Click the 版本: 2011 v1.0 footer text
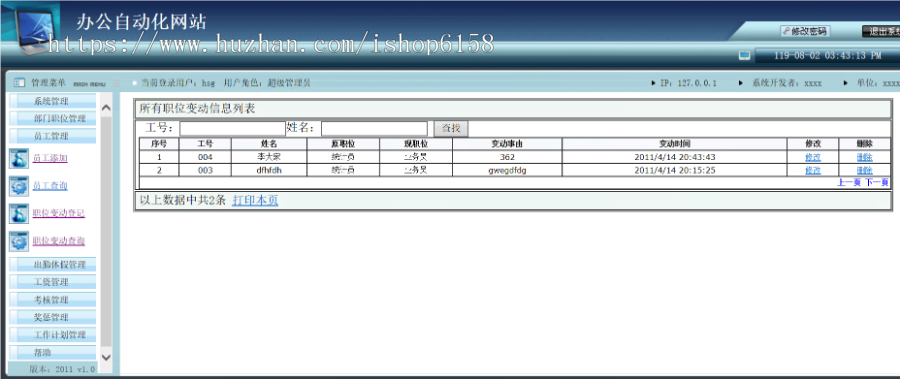 point(62,369)
